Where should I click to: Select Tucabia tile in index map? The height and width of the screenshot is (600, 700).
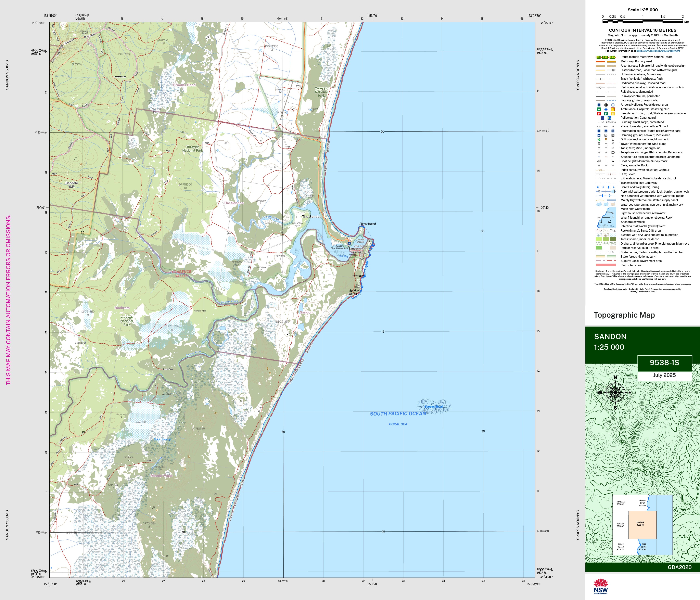[x=620, y=525]
